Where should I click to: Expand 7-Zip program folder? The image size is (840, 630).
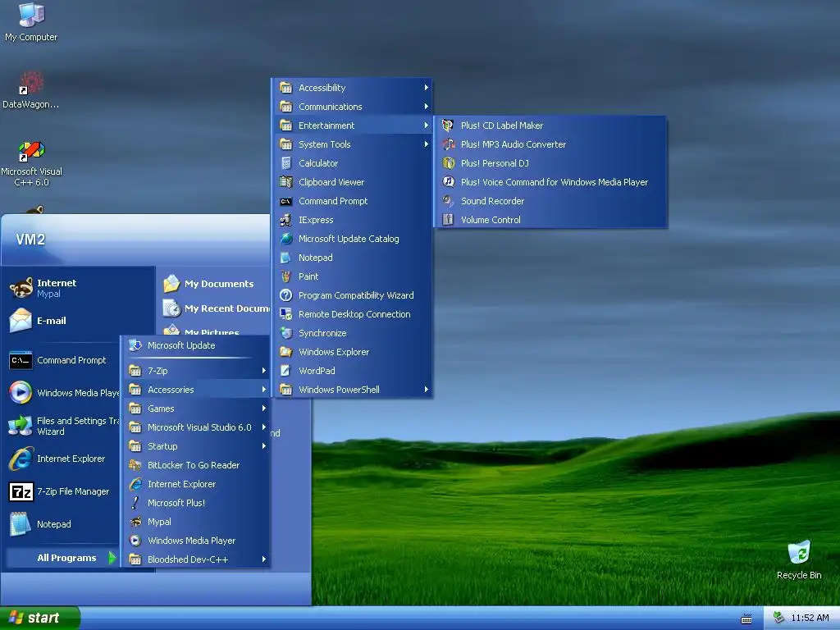196,371
